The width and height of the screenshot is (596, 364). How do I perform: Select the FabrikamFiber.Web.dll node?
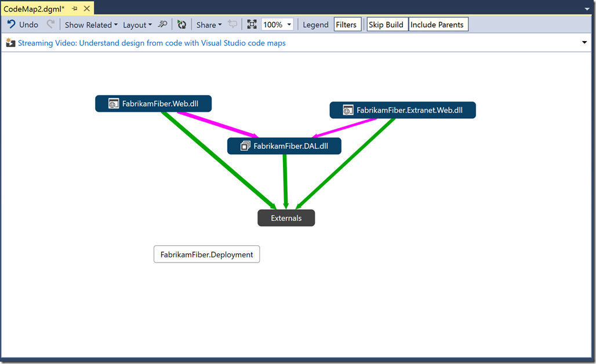click(x=153, y=103)
